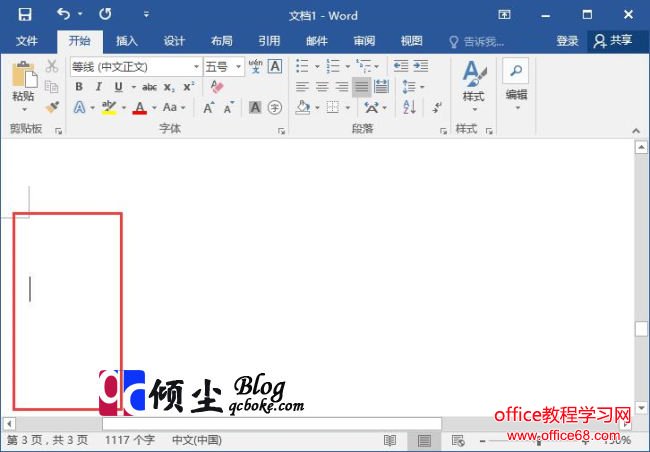Open the 视图 tab

click(x=412, y=41)
